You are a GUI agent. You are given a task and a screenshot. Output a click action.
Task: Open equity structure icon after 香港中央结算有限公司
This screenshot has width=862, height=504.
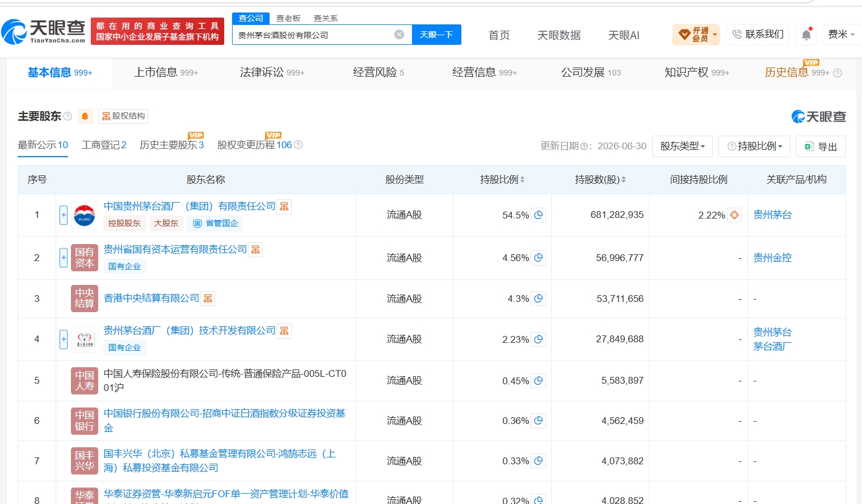click(208, 299)
